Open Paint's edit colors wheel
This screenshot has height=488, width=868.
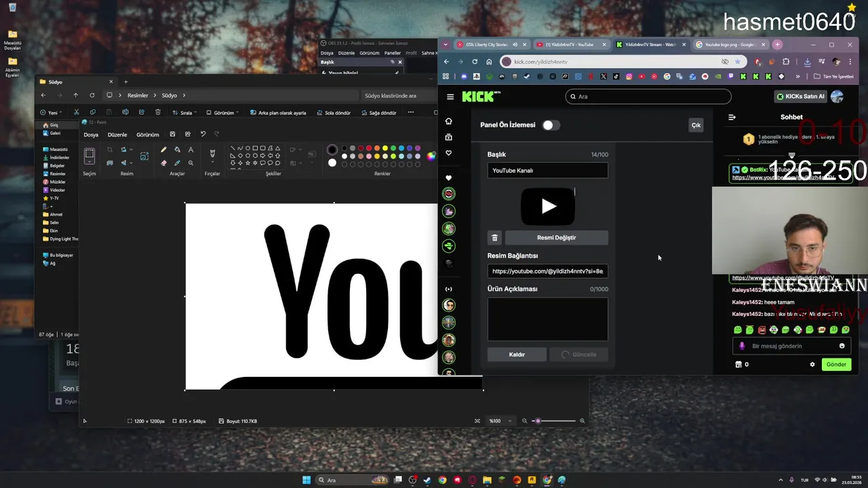tap(431, 156)
